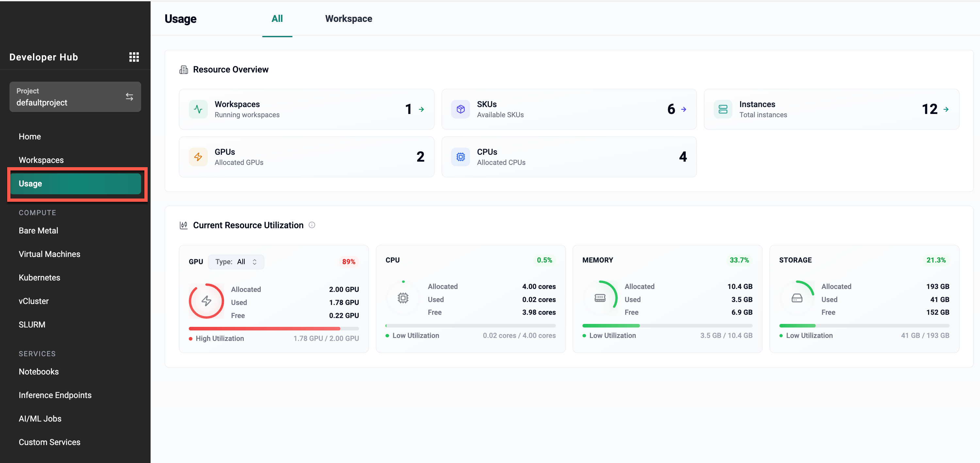This screenshot has width=980, height=463.
Task: Click the green Instances server icon
Action: (x=723, y=109)
